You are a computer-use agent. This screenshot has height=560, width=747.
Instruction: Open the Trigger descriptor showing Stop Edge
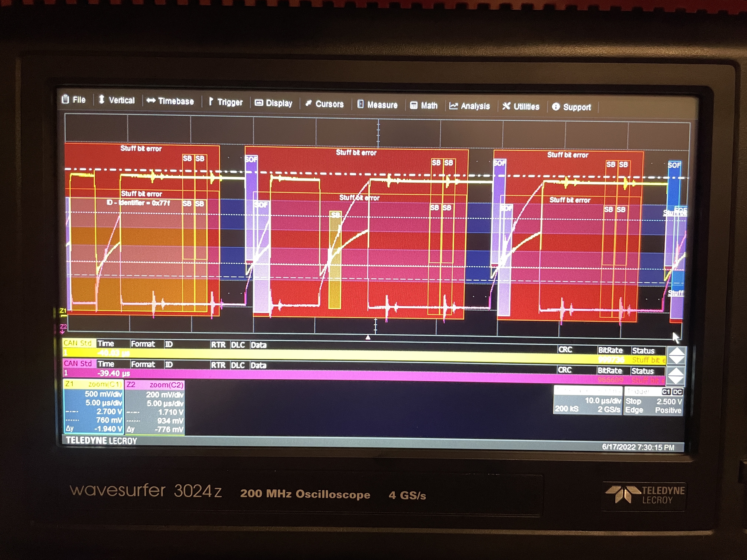(x=653, y=401)
